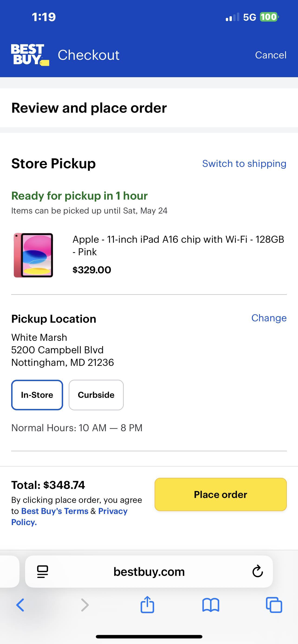The height and width of the screenshot is (644, 298).
Task: Tap the status bar clock
Action: (x=44, y=17)
